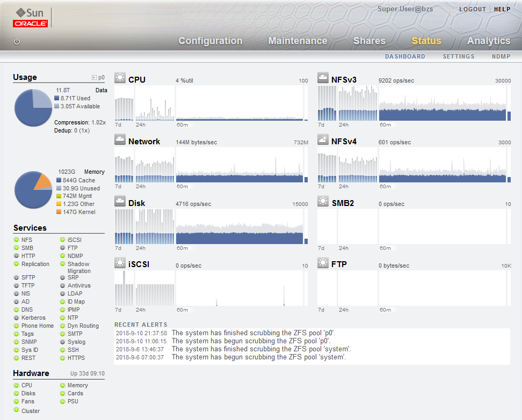The image size is (522, 420).
Task: Click the 147G Kernel legend swatch
Action: point(59,212)
